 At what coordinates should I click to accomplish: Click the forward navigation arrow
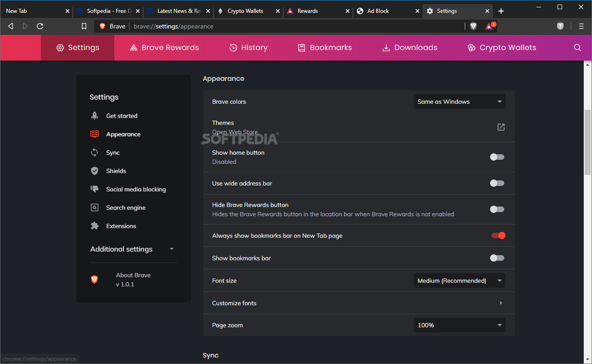[x=25, y=26]
